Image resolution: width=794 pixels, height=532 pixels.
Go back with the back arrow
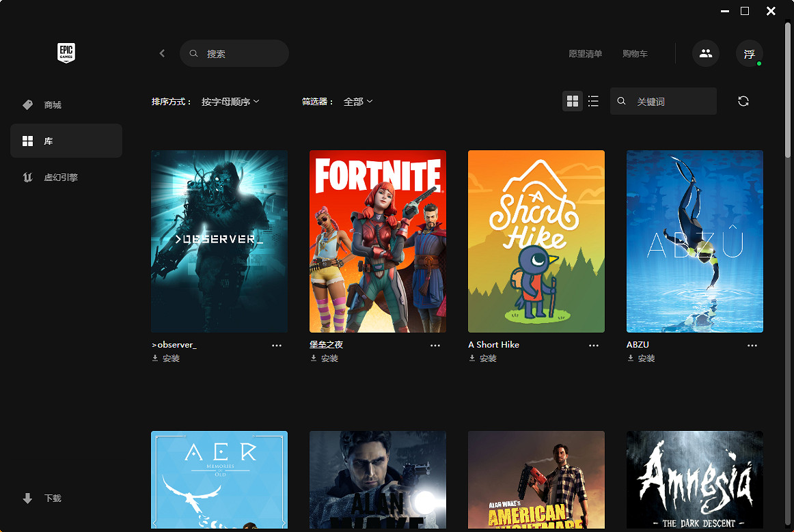point(162,53)
